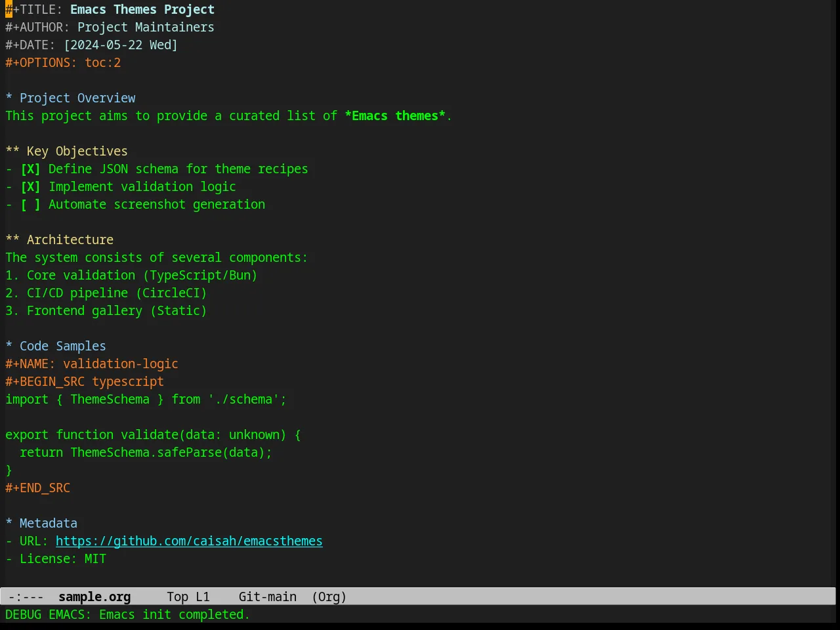Viewport: 840px width, 630px height.
Task: Check the empty 'Automate screenshot generation' checkbox
Action: tap(30, 204)
